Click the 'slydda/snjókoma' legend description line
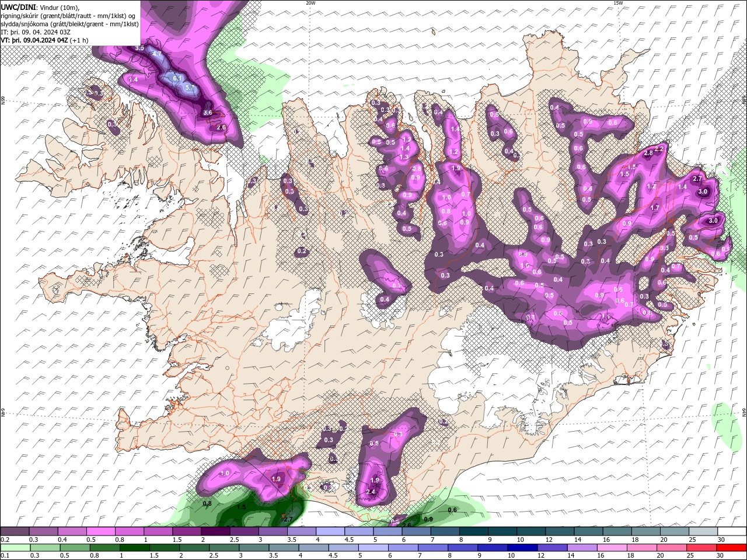The height and width of the screenshot is (560, 747). pos(70,24)
